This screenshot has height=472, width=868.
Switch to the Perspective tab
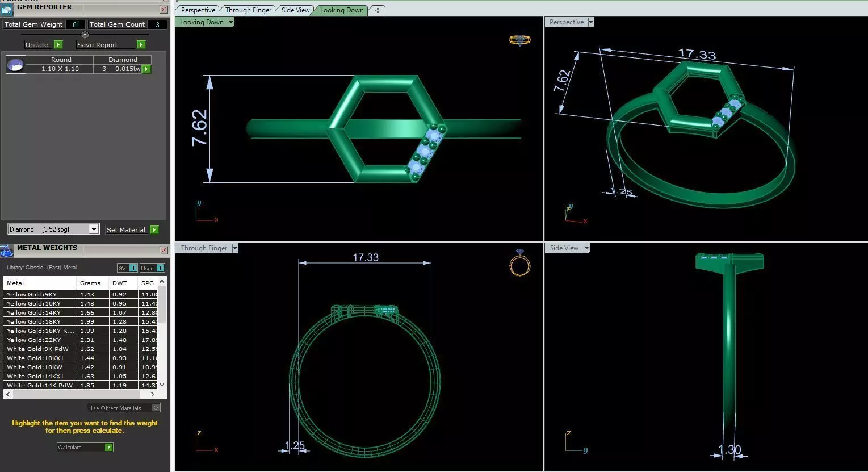pyautogui.click(x=198, y=10)
